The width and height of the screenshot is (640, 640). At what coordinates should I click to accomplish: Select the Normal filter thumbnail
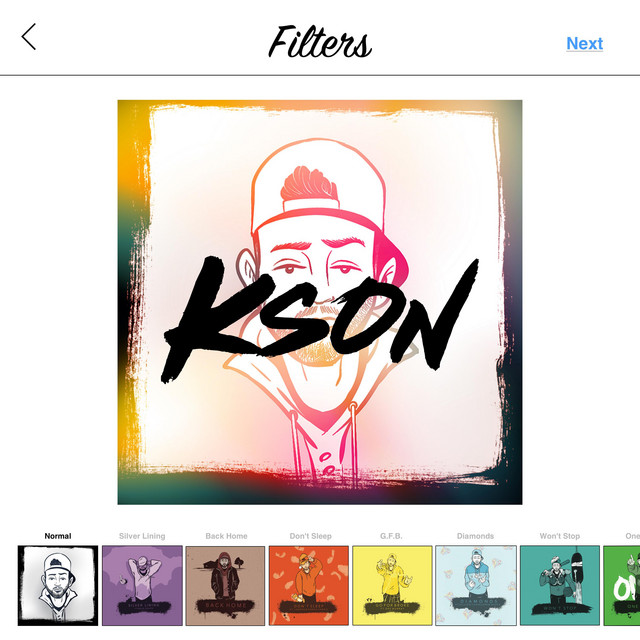[58, 585]
